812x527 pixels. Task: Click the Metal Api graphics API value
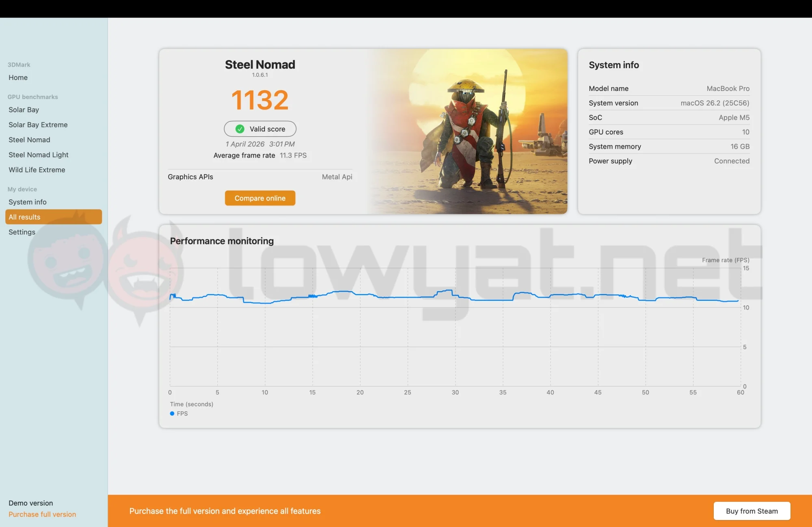tap(337, 177)
